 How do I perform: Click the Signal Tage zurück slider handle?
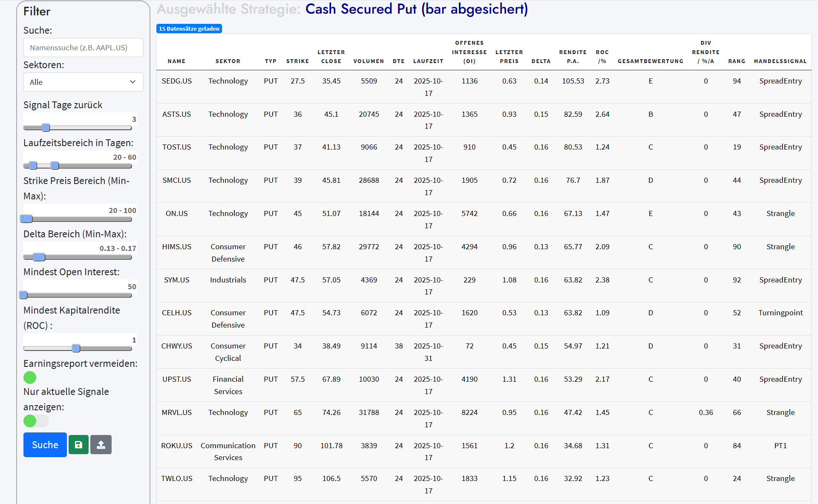[46, 127]
